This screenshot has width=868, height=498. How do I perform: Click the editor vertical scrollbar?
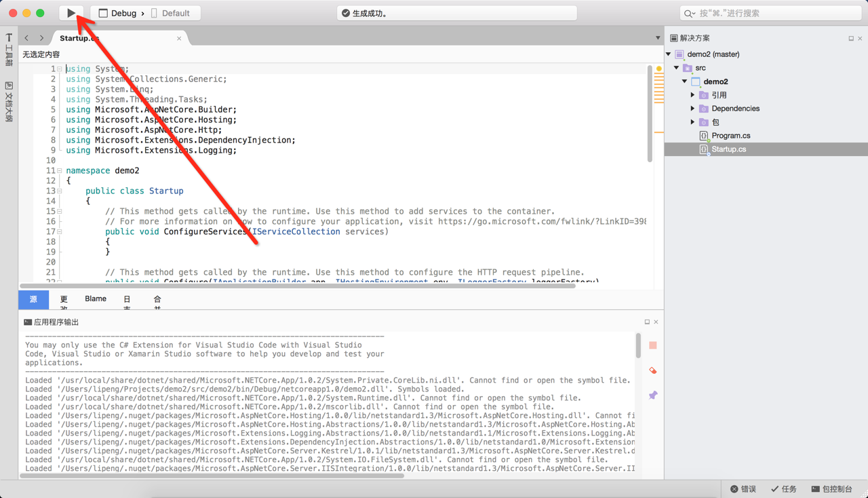point(650,114)
